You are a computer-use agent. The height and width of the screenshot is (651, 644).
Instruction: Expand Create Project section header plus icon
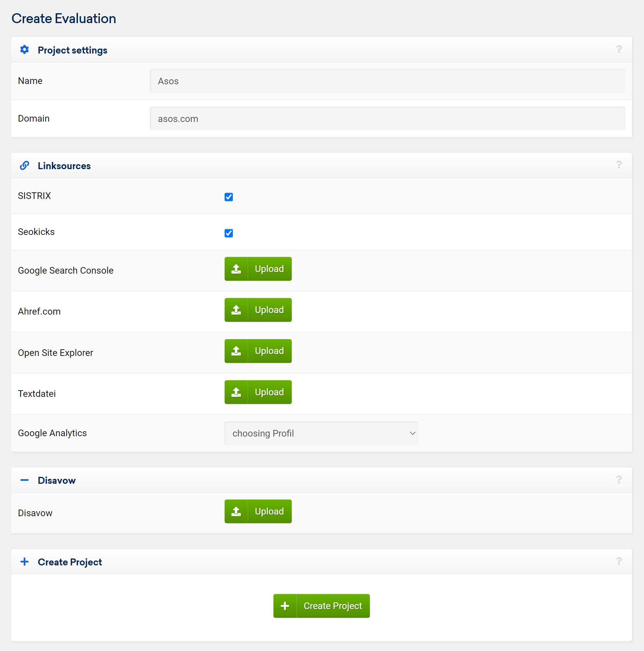[x=24, y=561]
